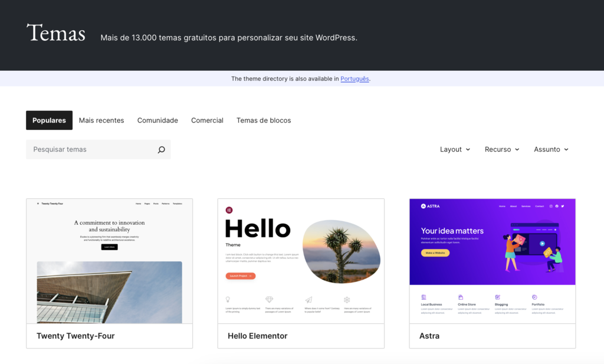
Task: Click the Layout chevron arrow
Action: point(468,149)
